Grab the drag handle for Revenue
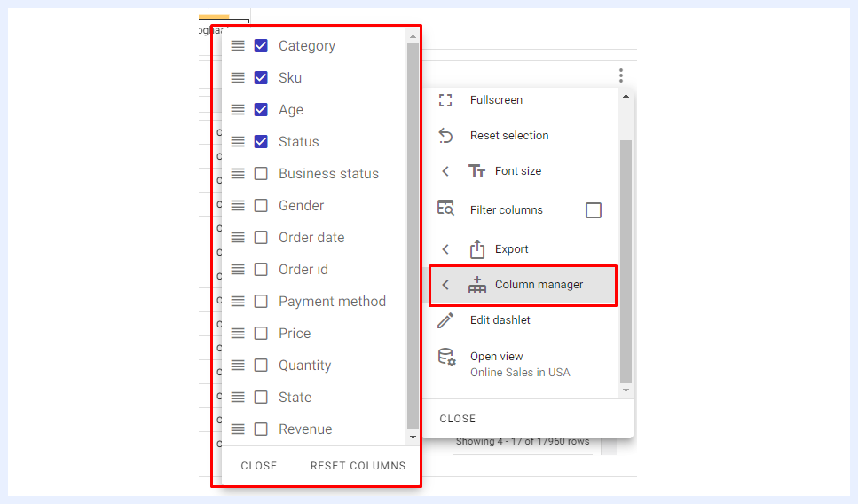858x504 pixels. click(238, 429)
